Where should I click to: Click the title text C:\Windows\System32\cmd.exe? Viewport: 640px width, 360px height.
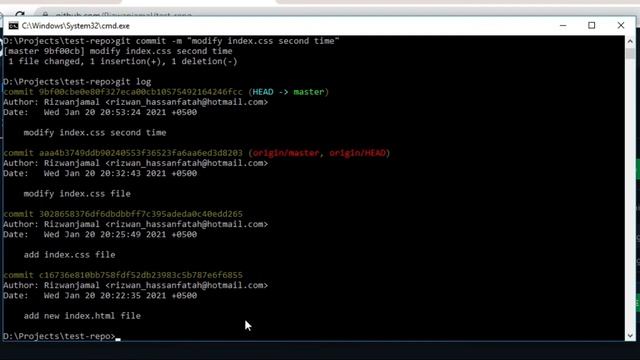click(x=76, y=26)
